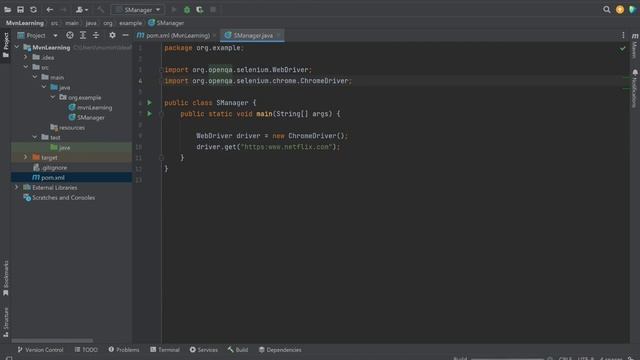The height and width of the screenshot is (360, 640).
Task: Click the green inspection checkmark in the editor
Action: click(x=622, y=49)
